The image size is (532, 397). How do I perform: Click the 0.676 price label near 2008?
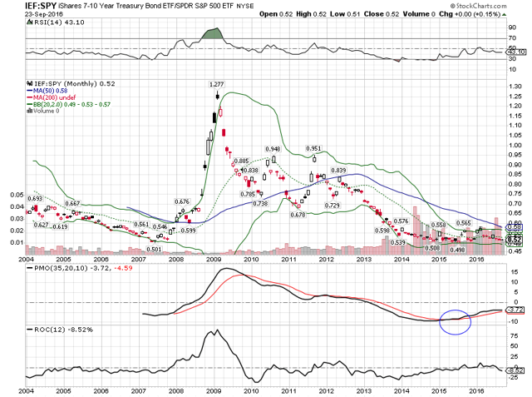coord(182,201)
